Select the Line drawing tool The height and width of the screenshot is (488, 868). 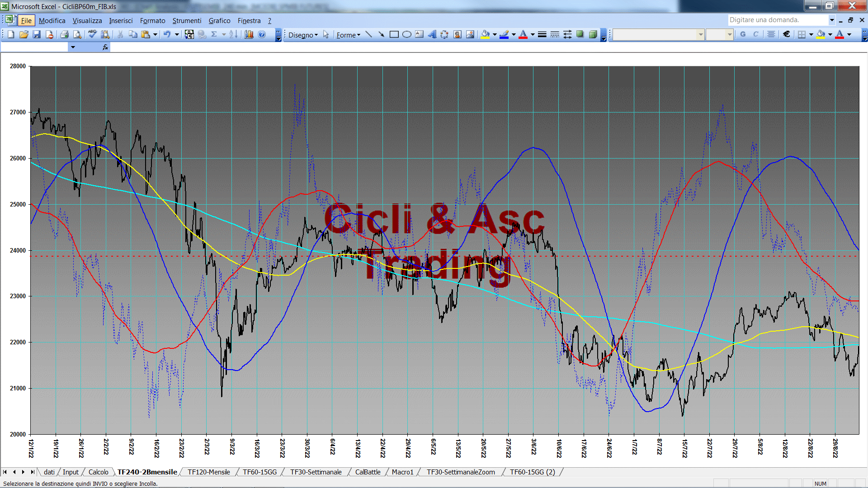coord(368,34)
